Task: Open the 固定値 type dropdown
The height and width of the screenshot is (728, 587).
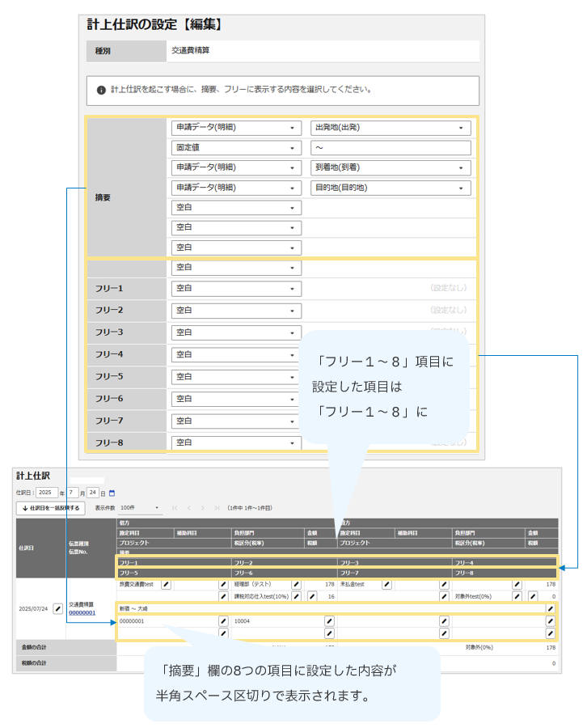Action: [236, 148]
